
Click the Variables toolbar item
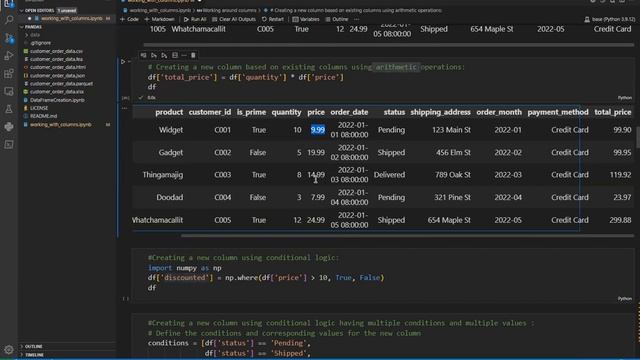pos(306,19)
